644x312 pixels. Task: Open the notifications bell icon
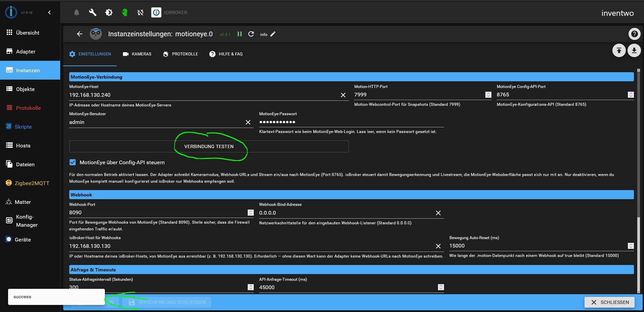tap(77, 13)
